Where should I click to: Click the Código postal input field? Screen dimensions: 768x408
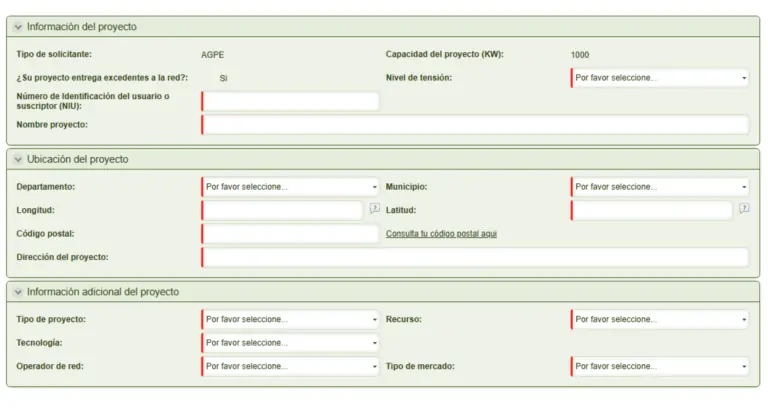[x=290, y=234]
